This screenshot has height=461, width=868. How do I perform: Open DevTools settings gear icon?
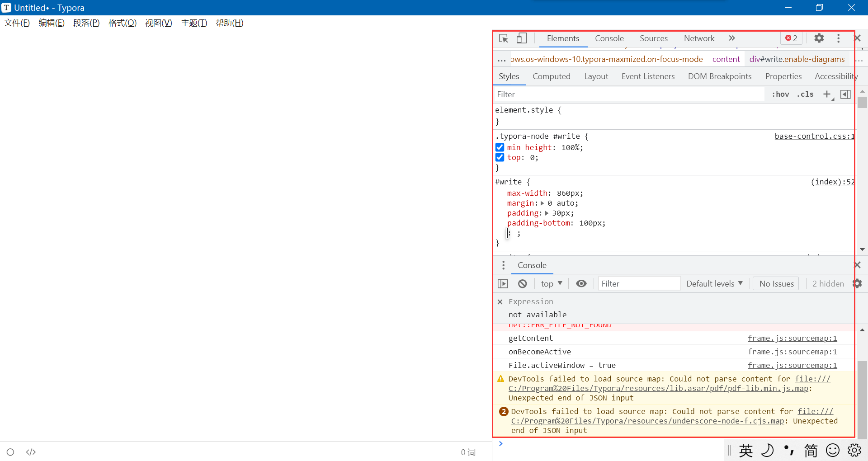(819, 38)
